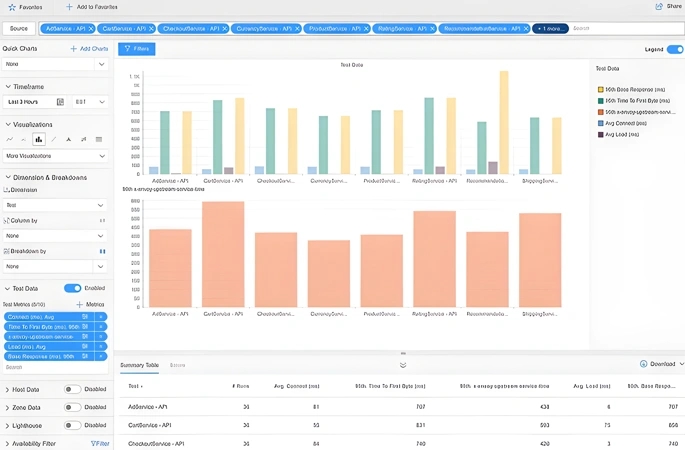Enable the Zone Data toggle
This screenshot has height=450, width=685.
(x=73, y=407)
